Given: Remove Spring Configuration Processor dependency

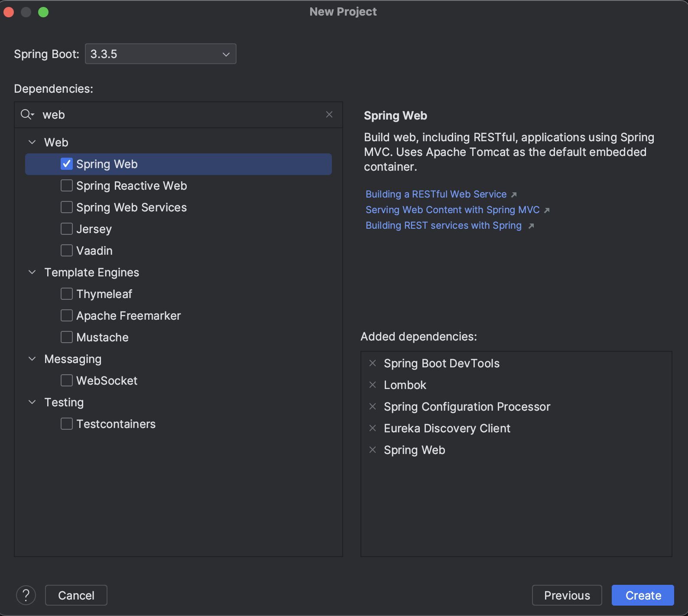Looking at the screenshot, I should point(373,406).
